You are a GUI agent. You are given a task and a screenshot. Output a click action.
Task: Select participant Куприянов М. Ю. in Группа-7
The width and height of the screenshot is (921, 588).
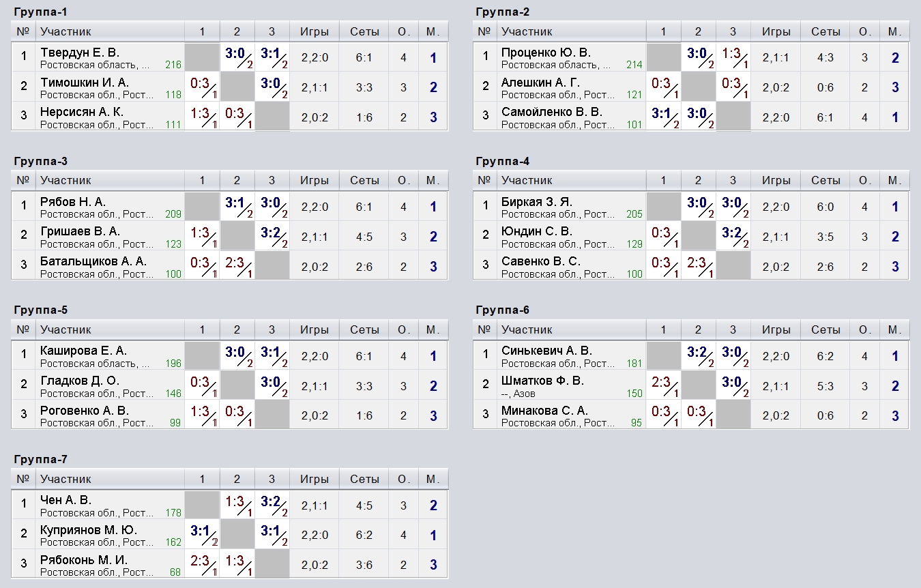pos(89,530)
